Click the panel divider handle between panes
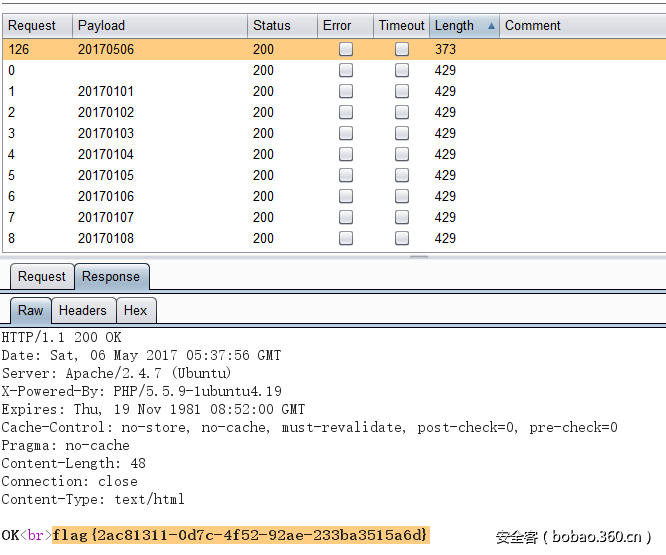The height and width of the screenshot is (555, 666). 419,257
